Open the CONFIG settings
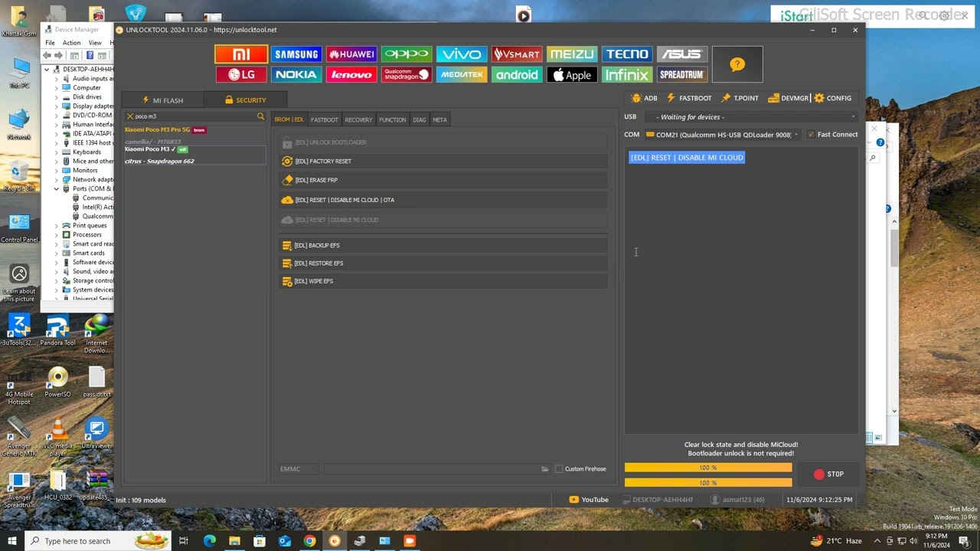Image resolution: width=980 pixels, height=551 pixels. [833, 98]
